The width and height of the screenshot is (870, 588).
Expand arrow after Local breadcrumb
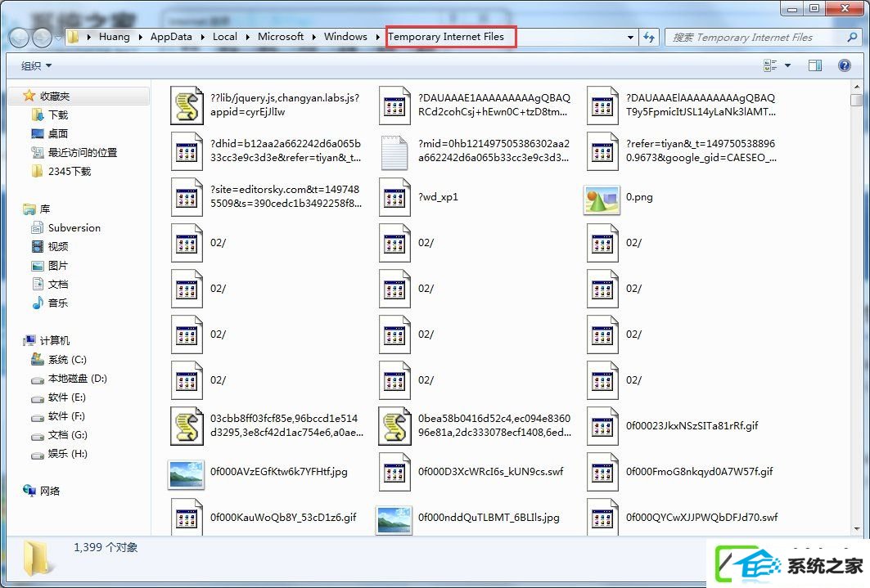pyautogui.click(x=247, y=37)
